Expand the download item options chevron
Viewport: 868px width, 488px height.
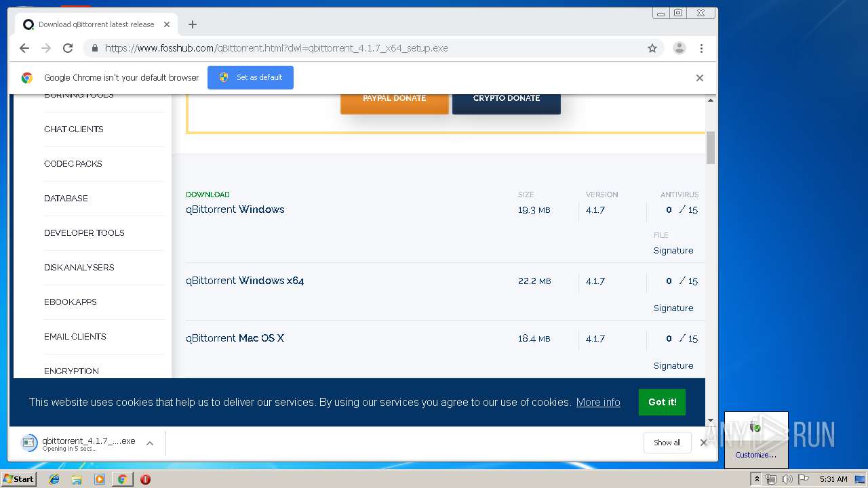(150, 443)
